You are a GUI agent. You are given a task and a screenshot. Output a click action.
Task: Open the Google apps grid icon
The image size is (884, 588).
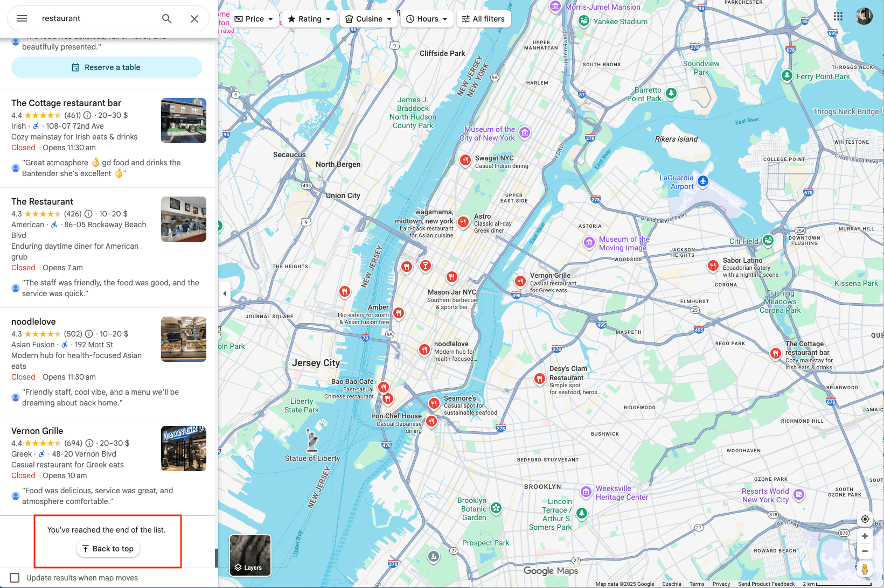click(x=838, y=16)
